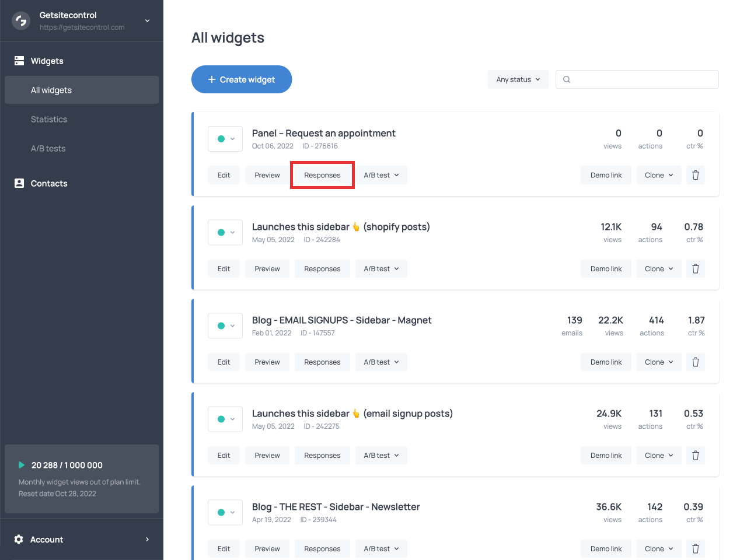Open the Any status filter dropdown
747x560 pixels.
(x=518, y=79)
